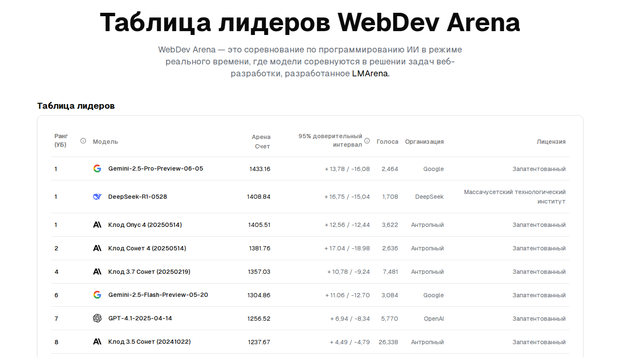Click confidence interval +16,75 / -15,04
This screenshot has width=644, height=357.
(x=347, y=197)
